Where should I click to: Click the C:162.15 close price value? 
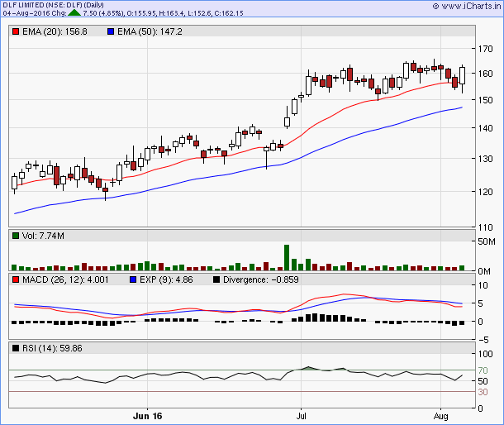click(229, 13)
